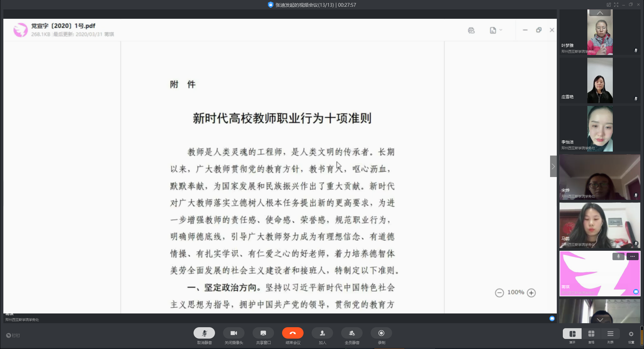Click the file size and update info line
The width and height of the screenshot is (644, 349).
pyautogui.click(x=72, y=34)
